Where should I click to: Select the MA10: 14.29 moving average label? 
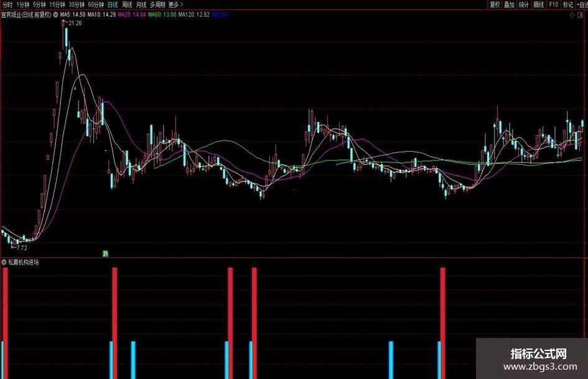tap(101, 15)
